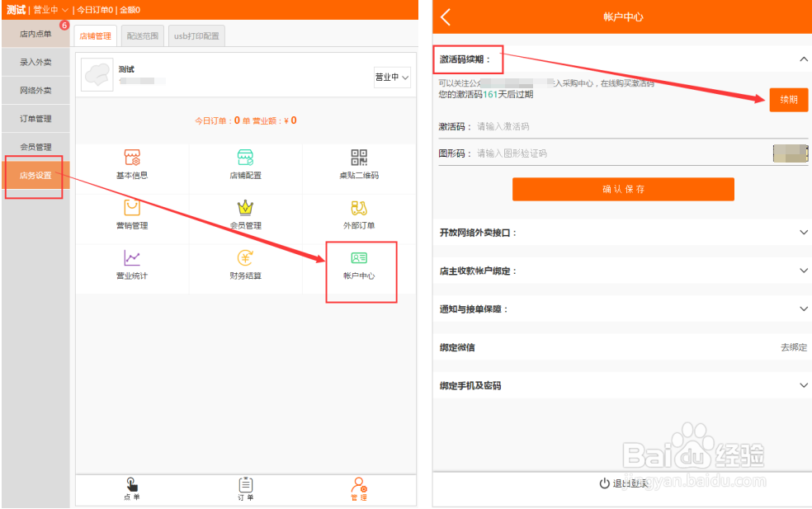Collapse the 激活码续期 section
This screenshot has width=812, height=509.
(804, 59)
